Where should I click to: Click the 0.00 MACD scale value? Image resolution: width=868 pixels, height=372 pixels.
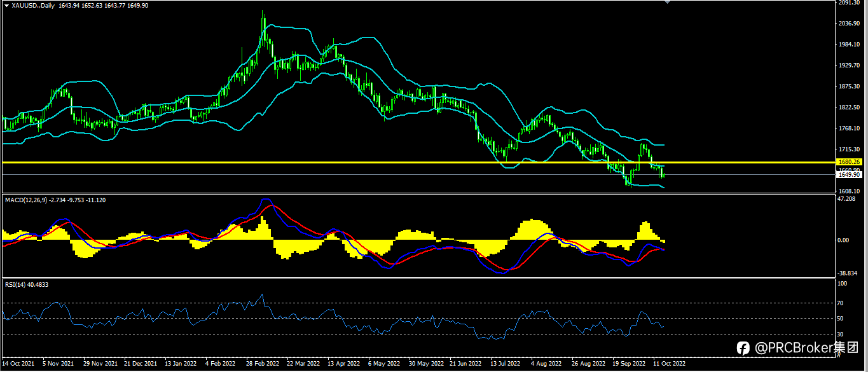844,240
